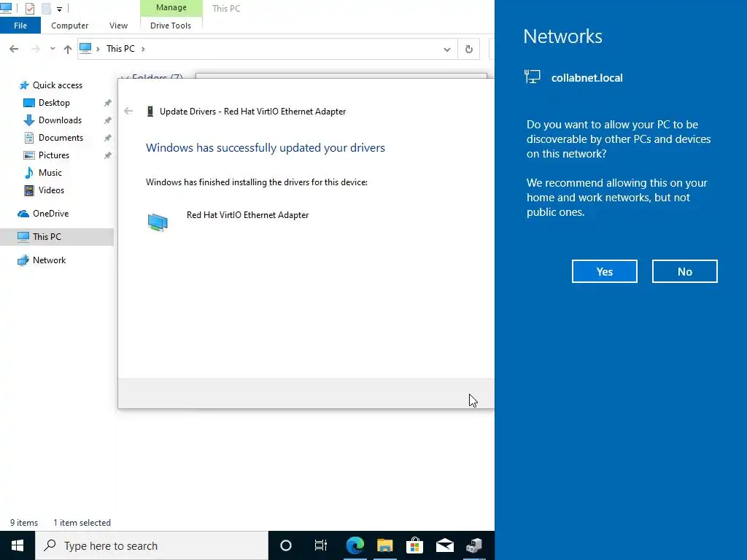Expand the address path chevron after This PC

(x=143, y=49)
